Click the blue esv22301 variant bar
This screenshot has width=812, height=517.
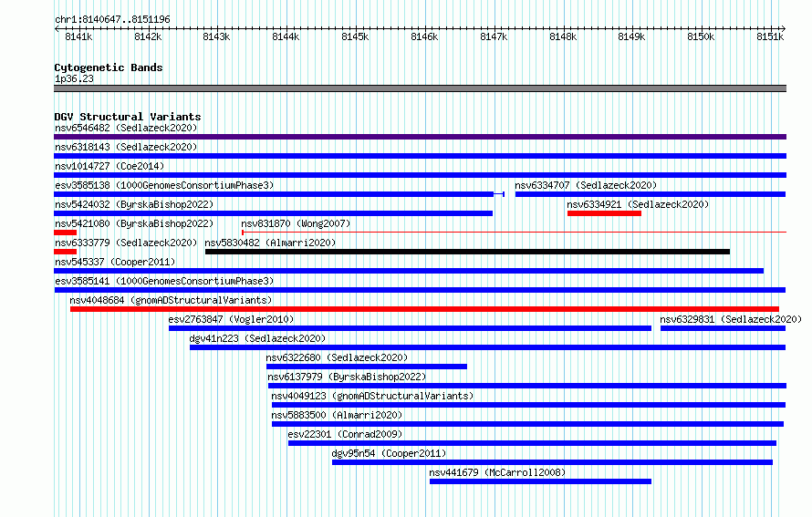pos(532,443)
